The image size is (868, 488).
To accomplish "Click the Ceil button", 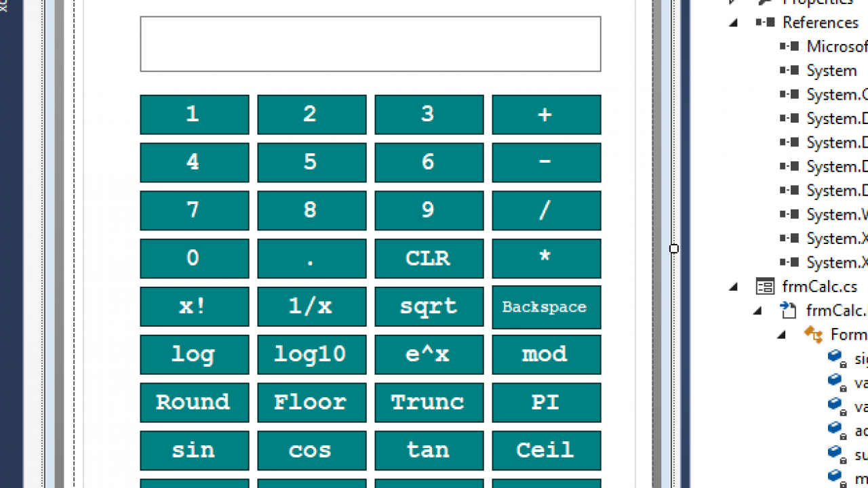I will (547, 451).
